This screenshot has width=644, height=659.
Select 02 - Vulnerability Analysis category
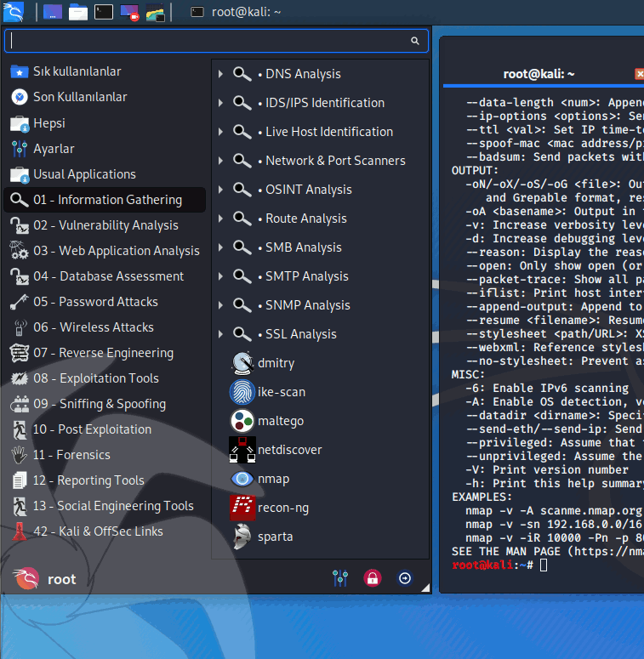coord(105,225)
